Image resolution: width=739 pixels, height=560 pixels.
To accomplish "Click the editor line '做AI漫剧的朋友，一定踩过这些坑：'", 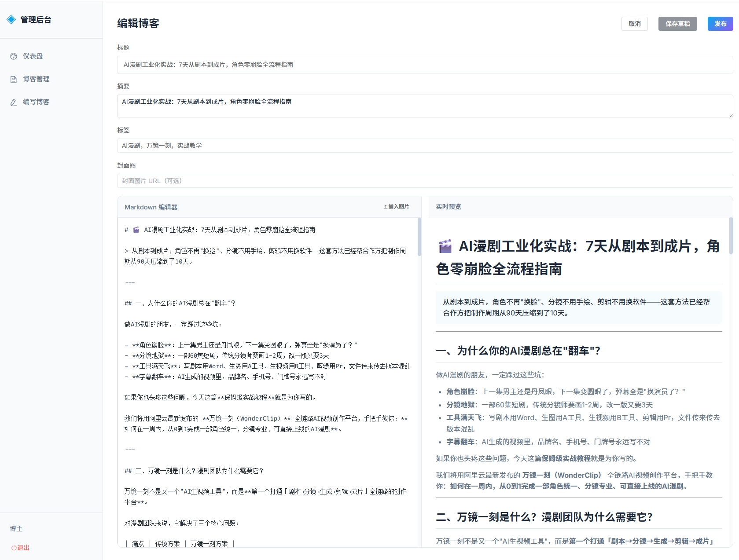I will [x=173, y=324].
